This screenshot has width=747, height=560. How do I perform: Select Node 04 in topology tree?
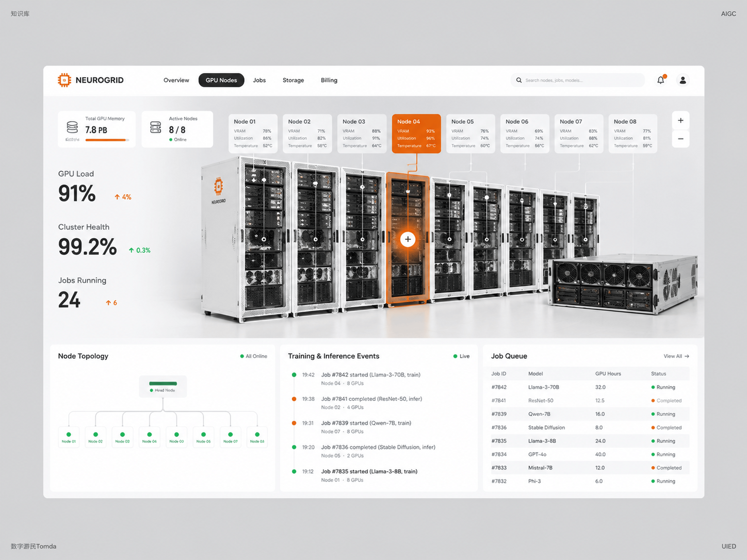pos(149,437)
